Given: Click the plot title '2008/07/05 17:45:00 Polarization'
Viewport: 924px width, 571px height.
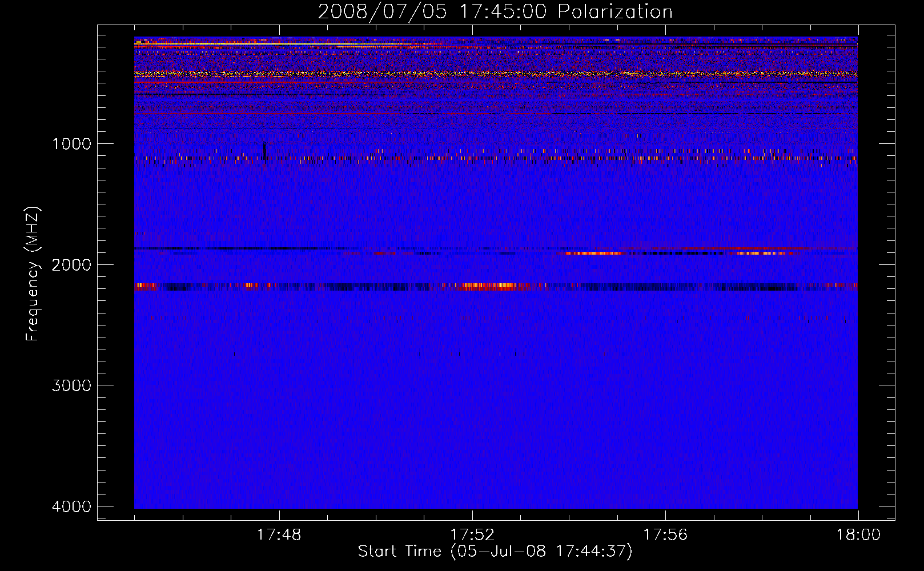Looking at the screenshot, I should pyautogui.click(x=495, y=12).
